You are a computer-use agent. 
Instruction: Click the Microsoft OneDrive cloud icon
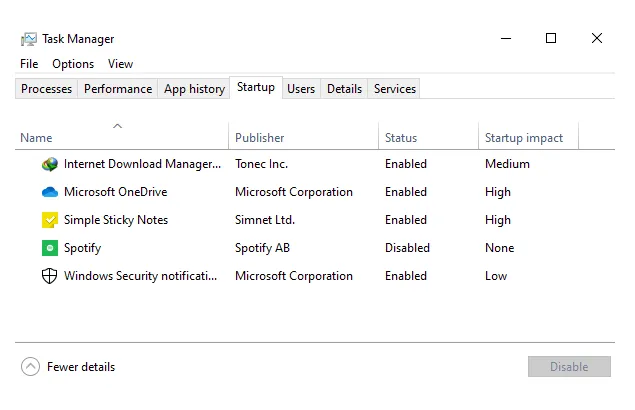point(50,192)
